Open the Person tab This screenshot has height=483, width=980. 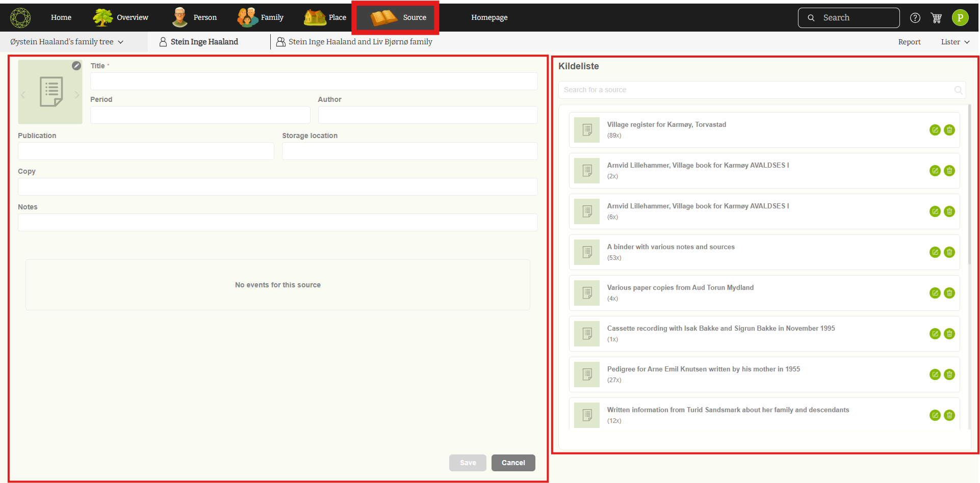click(195, 17)
